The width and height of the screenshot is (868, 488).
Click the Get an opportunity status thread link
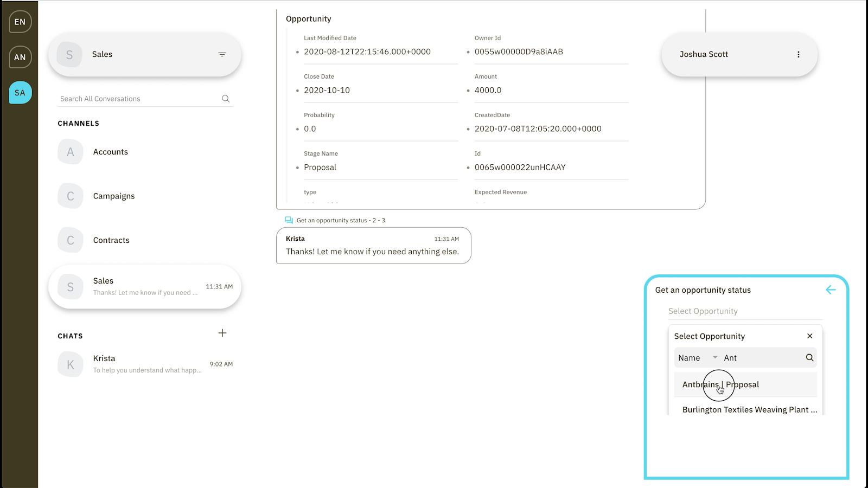tap(340, 220)
